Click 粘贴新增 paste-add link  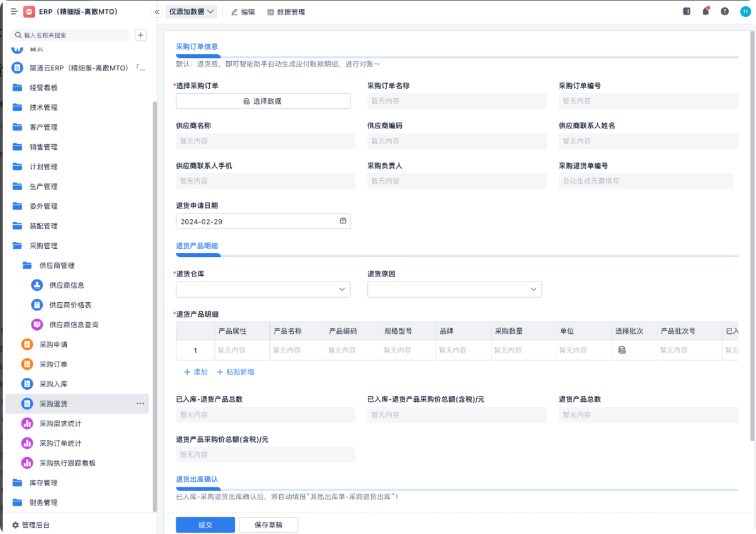pyautogui.click(x=236, y=372)
